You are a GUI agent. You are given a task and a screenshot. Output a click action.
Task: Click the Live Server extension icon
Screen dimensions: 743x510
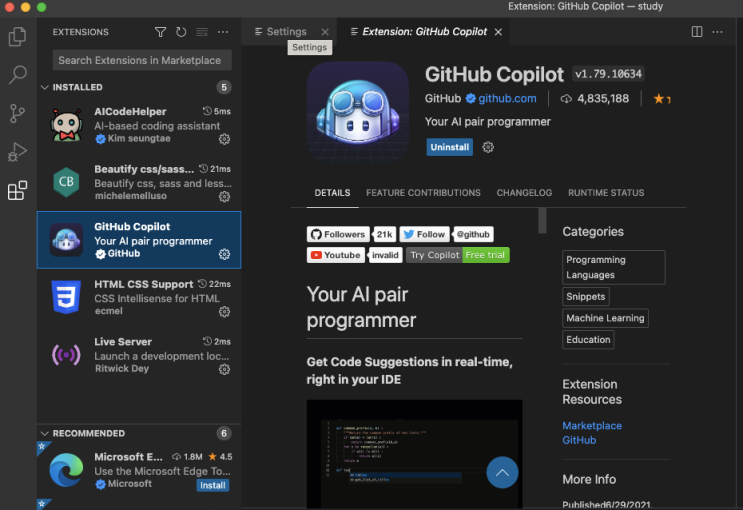click(66, 355)
